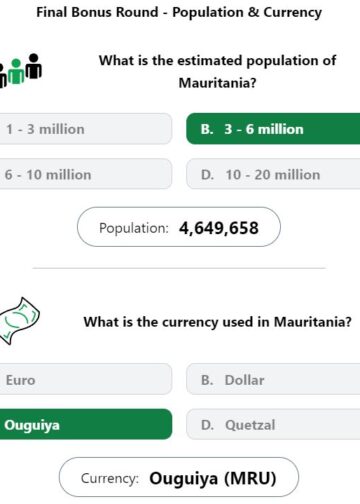360x504 pixels.
Task: Click the green person figure in icon
Action: (16, 71)
